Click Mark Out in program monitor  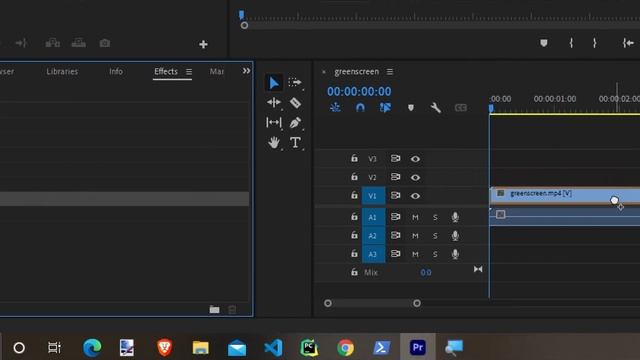tap(595, 43)
